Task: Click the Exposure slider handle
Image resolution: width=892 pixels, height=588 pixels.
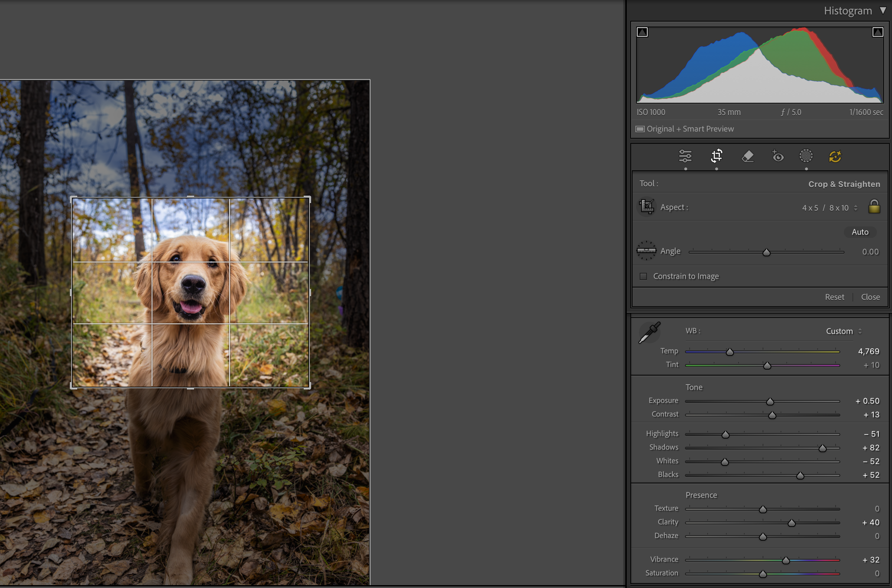Action: click(770, 401)
